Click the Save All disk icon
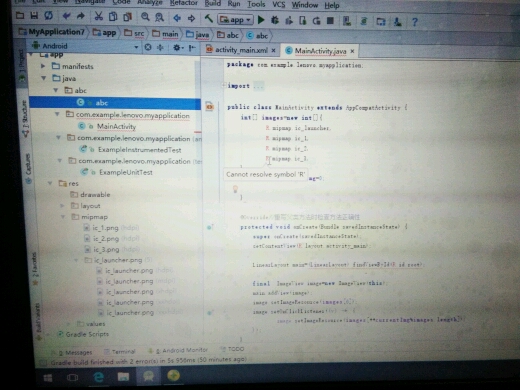The height and width of the screenshot is (390, 520). pos(34,15)
